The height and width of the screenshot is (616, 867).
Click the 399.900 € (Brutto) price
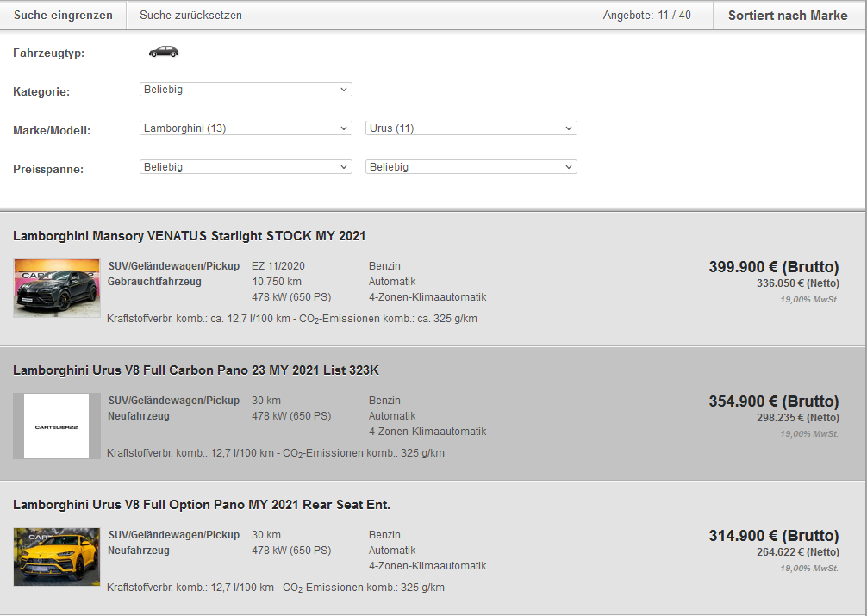(x=774, y=267)
